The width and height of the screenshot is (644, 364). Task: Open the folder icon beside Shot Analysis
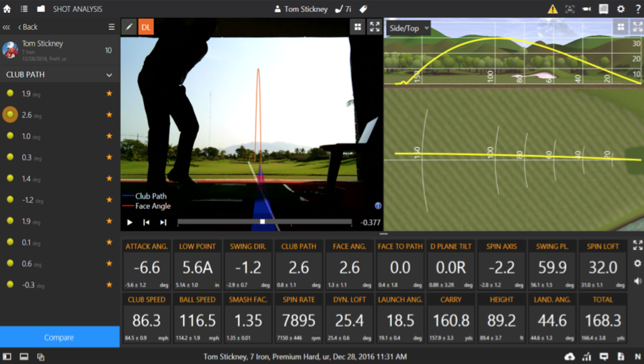pyautogui.click(x=41, y=9)
